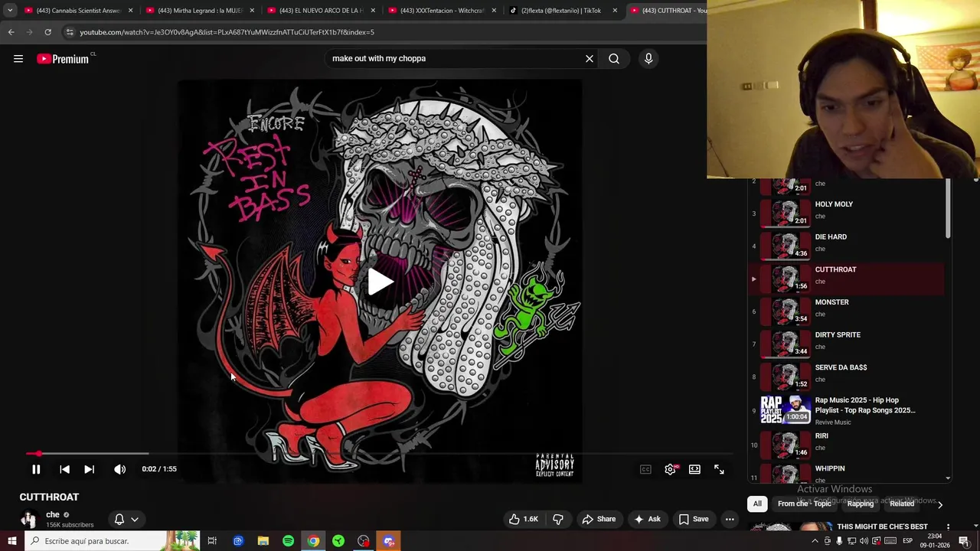Select the current CUTTHROAT playlist item
This screenshot has width=980, height=551.
point(846,278)
